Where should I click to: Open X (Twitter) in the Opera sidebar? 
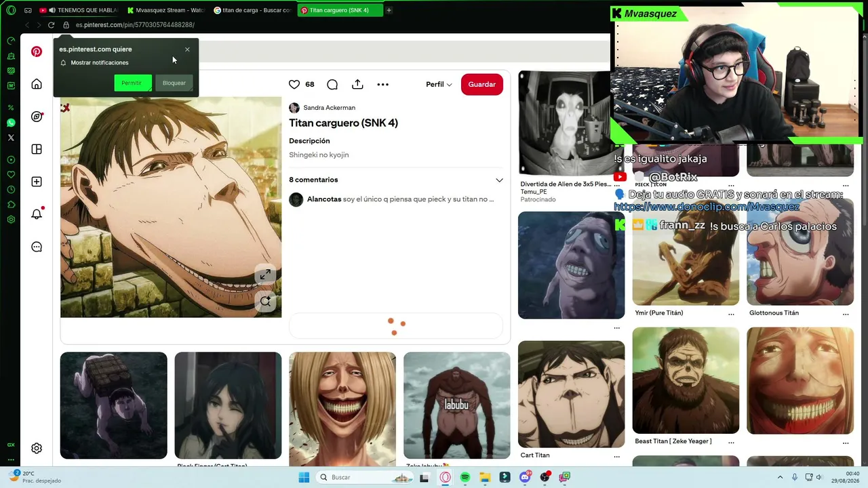pos(11,138)
